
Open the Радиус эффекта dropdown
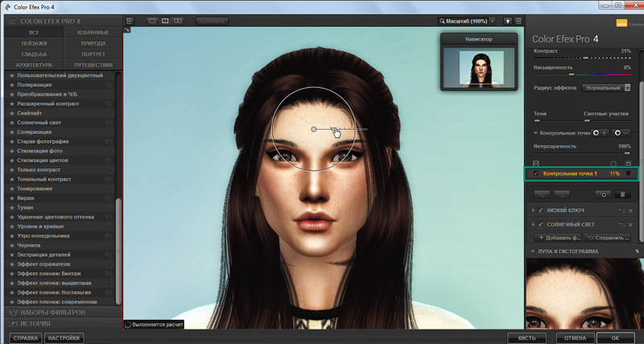(606, 88)
